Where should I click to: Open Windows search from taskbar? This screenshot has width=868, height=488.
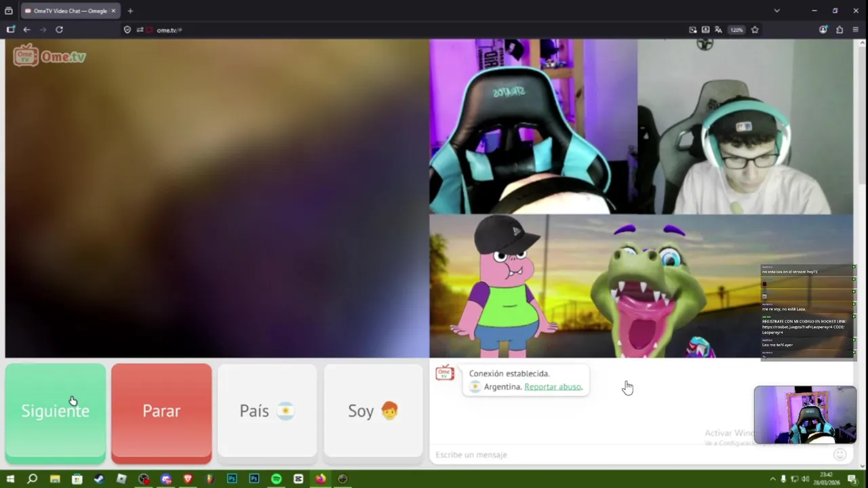coord(32,479)
